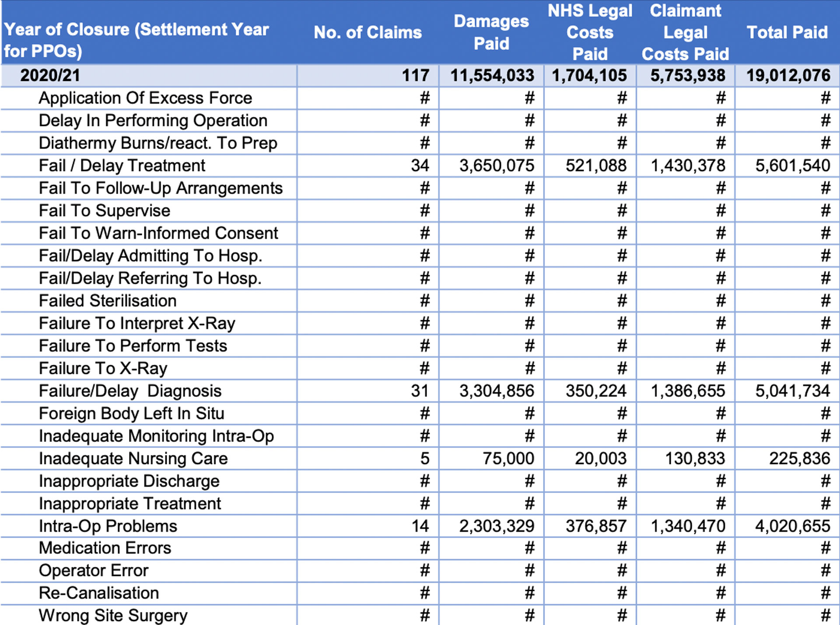Select 'Intra-Op Problems' row label
Image resolution: width=840 pixels, height=625 pixels.
coord(108,526)
